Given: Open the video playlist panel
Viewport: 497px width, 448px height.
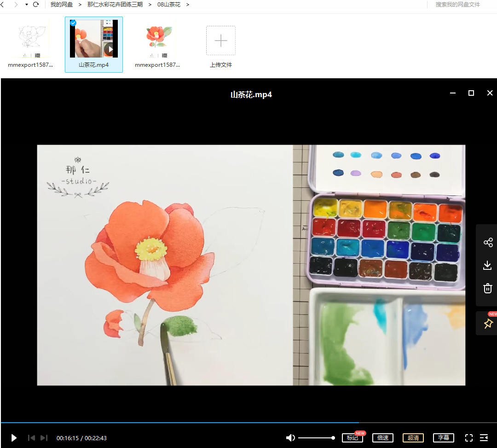Looking at the screenshot, I should [484, 438].
